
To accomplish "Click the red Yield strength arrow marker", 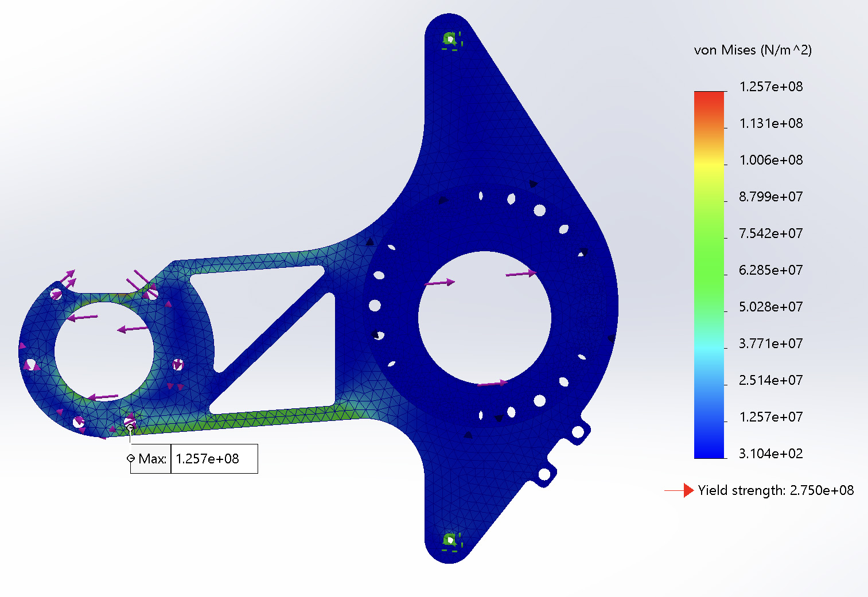I will click(687, 490).
